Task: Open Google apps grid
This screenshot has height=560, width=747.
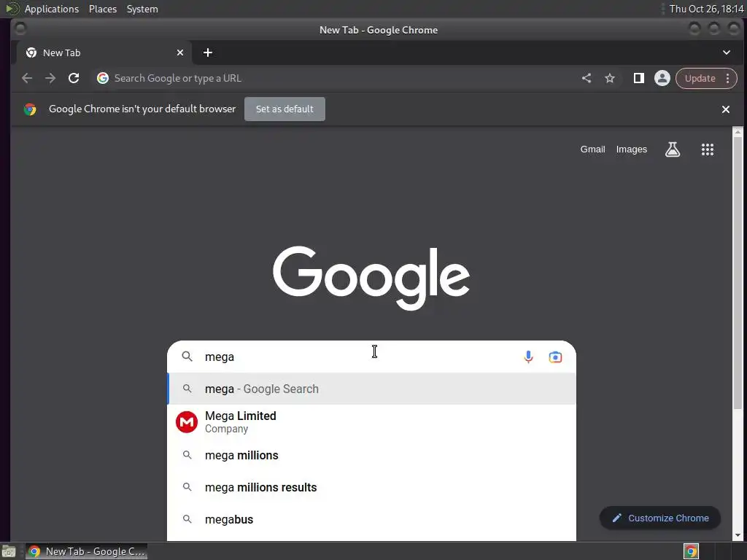Action: [x=708, y=149]
